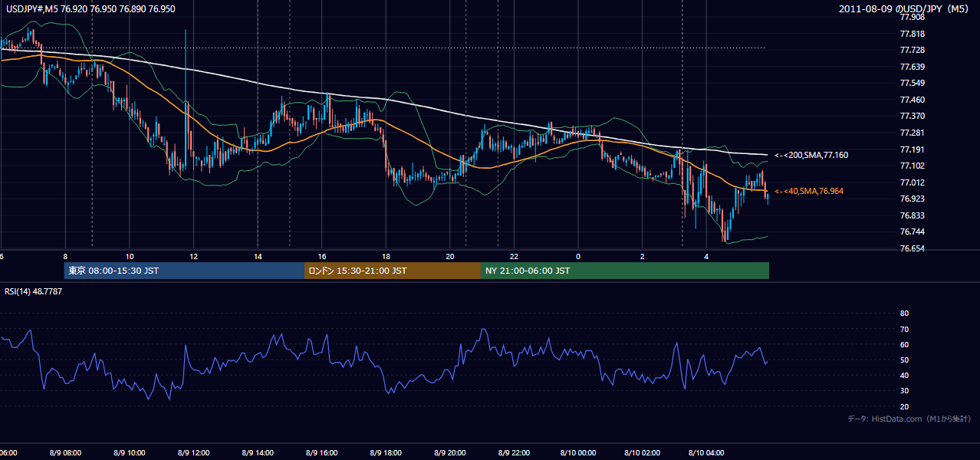Click the hour 14 tick on price chart
The width and height of the screenshot is (980, 460).
(x=258, y=256)
